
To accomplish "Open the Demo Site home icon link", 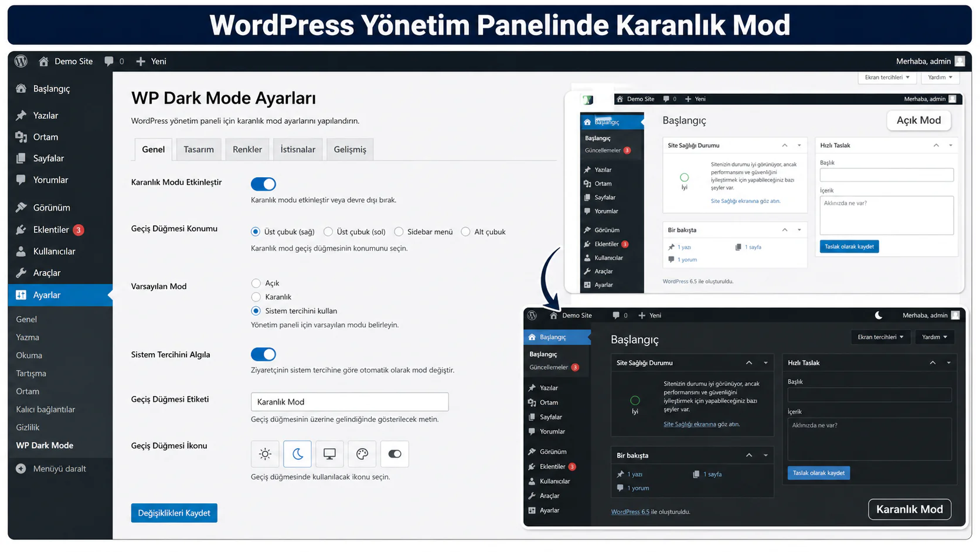I will 43,61.
